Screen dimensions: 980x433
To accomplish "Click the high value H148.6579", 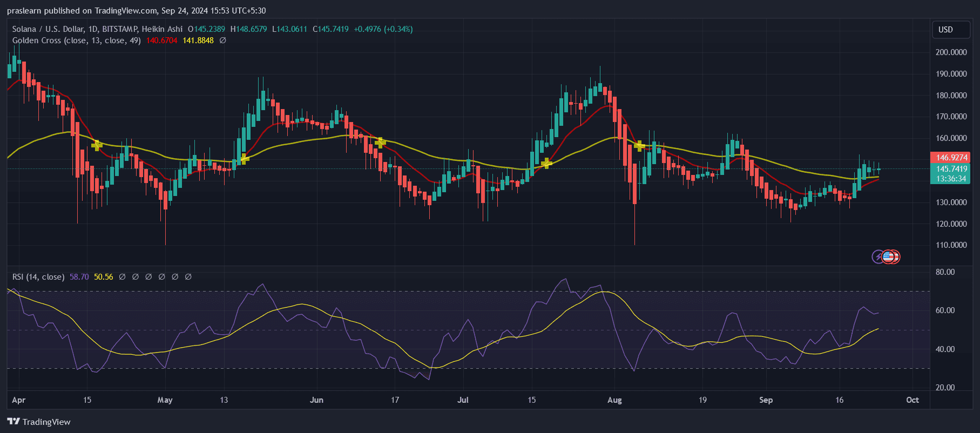I will 248,29.
